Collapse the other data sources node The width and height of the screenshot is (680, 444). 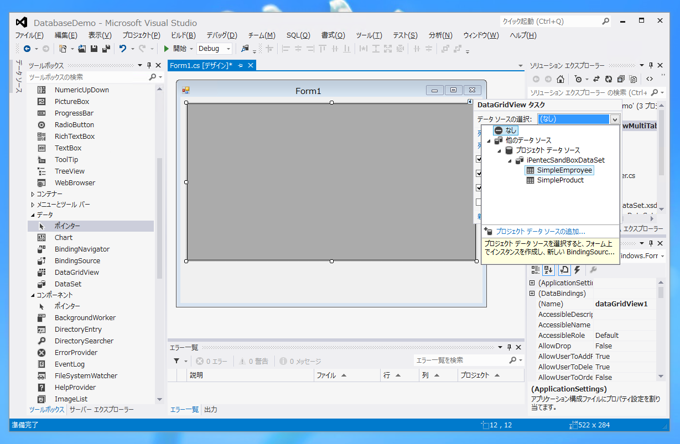coord(489,140)
